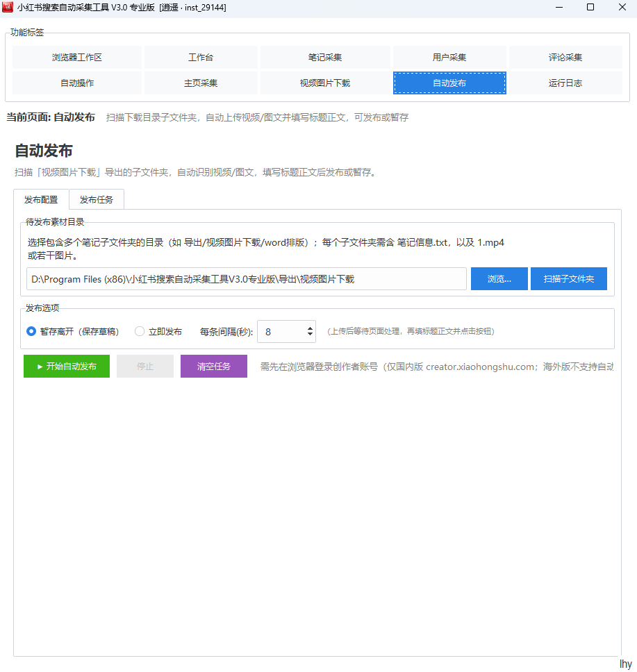
Task: Switch to the 工作台 tab
Action: [201, 58]
